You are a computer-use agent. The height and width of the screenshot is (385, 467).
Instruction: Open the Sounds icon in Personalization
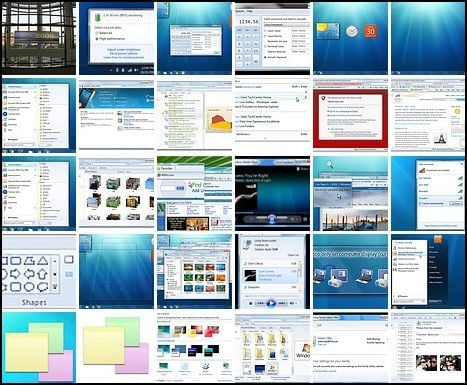point(205,367)
